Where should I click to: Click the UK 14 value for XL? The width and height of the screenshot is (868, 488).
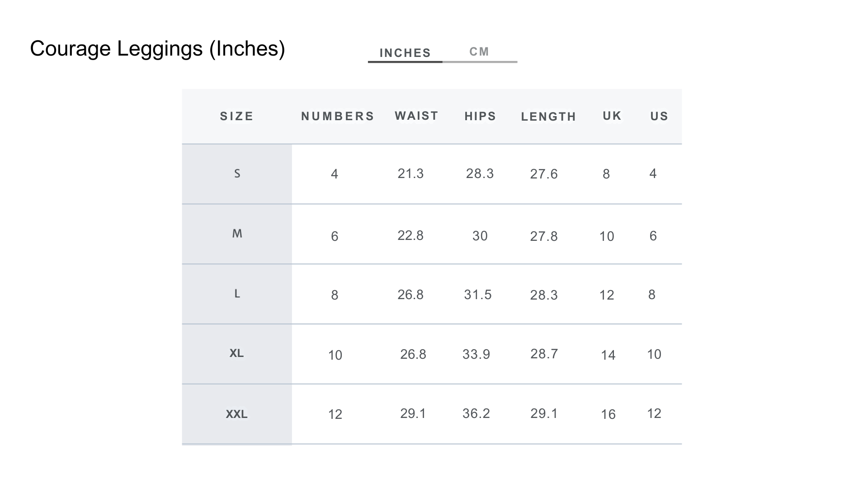[608, 355]
